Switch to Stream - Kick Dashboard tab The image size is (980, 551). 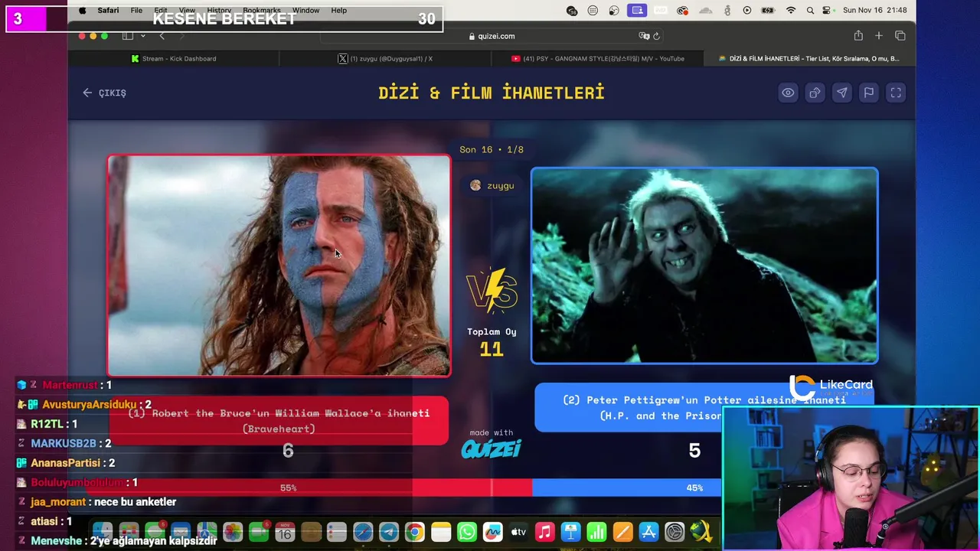click(x=174, y=58)
